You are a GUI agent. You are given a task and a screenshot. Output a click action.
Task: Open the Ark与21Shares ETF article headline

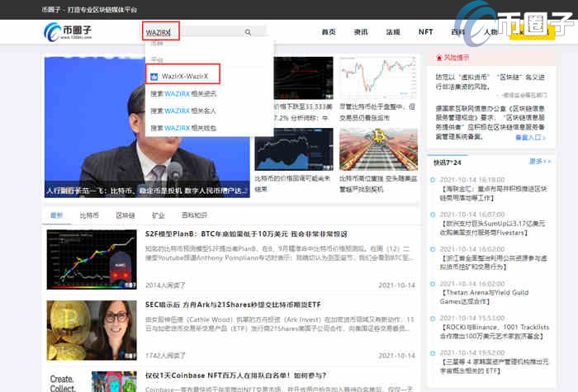(x=233, y=305)
